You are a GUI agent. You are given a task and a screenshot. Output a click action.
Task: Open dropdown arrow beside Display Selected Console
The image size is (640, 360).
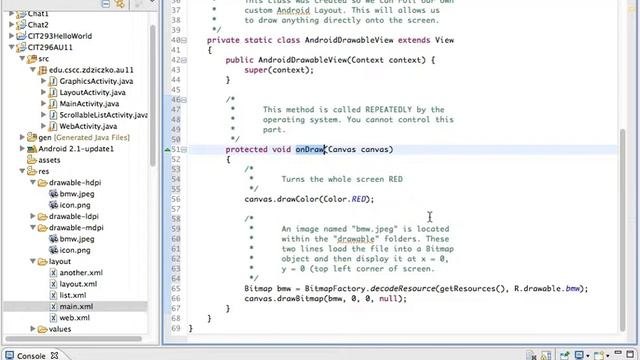(x=588, y=356)
